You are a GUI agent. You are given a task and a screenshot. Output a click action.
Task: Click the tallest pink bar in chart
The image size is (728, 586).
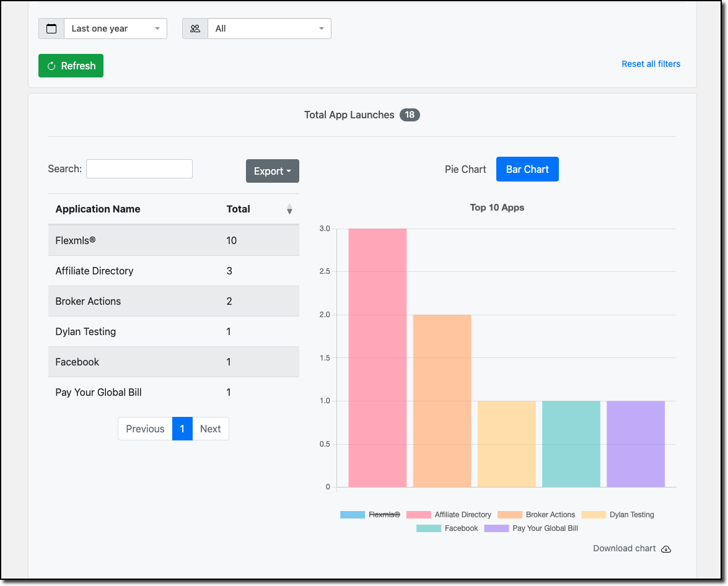[x=377, y=357]
